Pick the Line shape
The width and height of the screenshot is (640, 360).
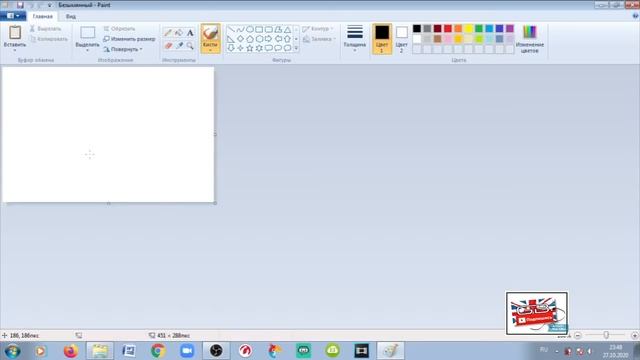[x=231, y=29]
